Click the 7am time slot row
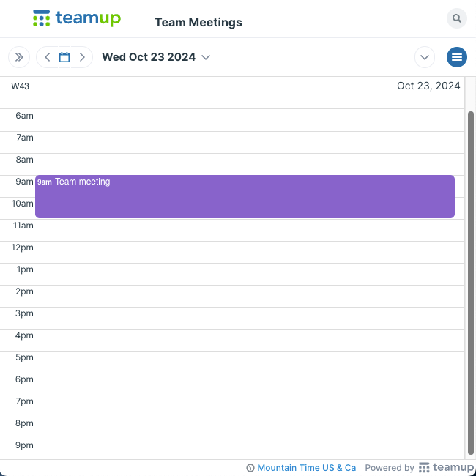The width and height of the screenshot is (476, 476). pyautogui.click(x=249, y=142)
